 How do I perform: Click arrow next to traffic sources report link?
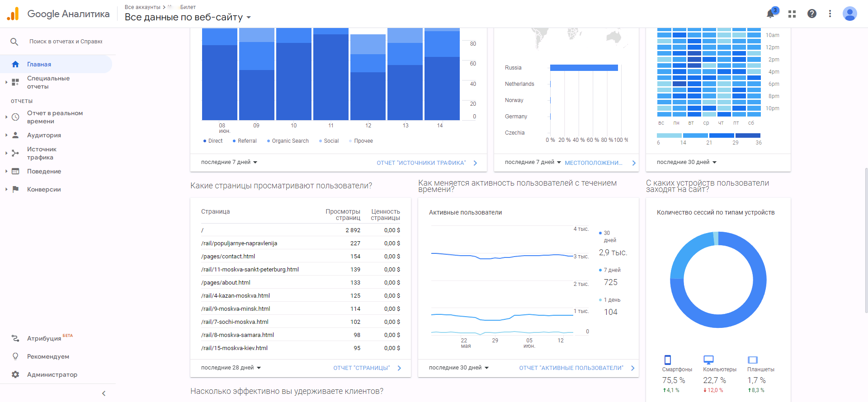pyautogui.click(x=475, y=163)
